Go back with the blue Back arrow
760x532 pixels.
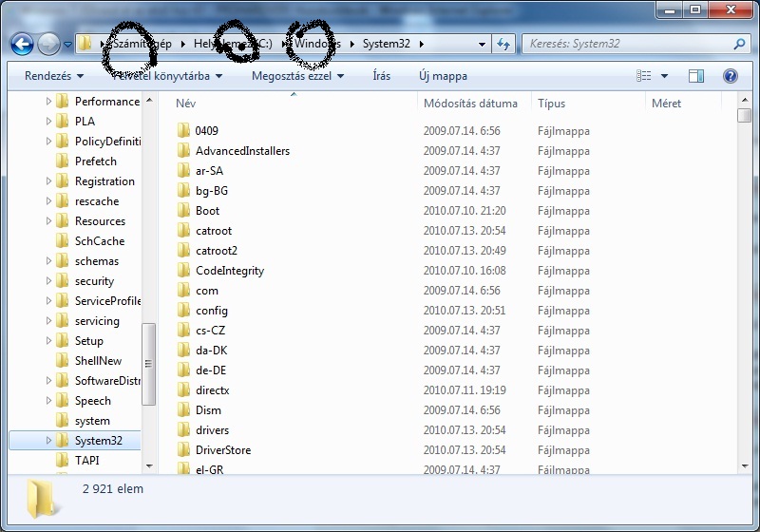[x=22, y=44]
